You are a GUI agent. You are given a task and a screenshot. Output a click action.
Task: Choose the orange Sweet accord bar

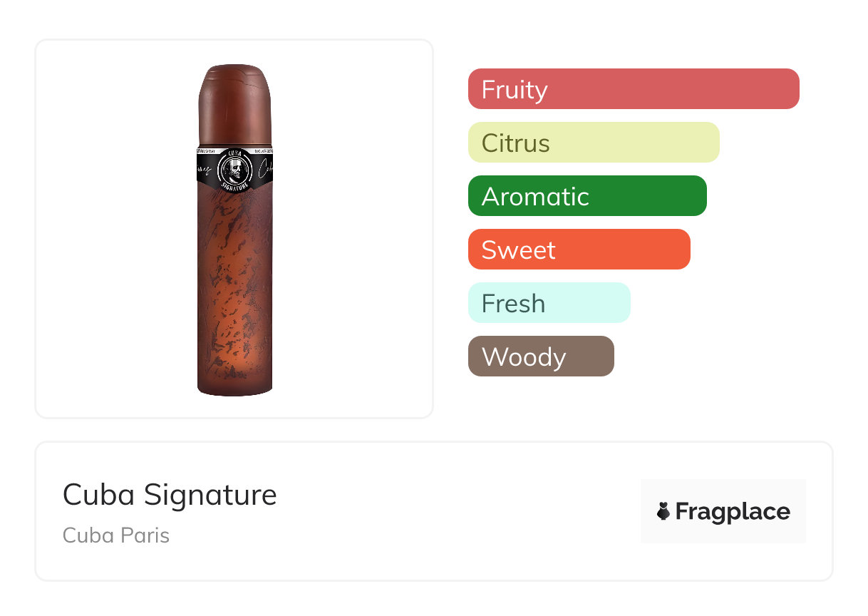pyautogui.click(x=579, y=250)
